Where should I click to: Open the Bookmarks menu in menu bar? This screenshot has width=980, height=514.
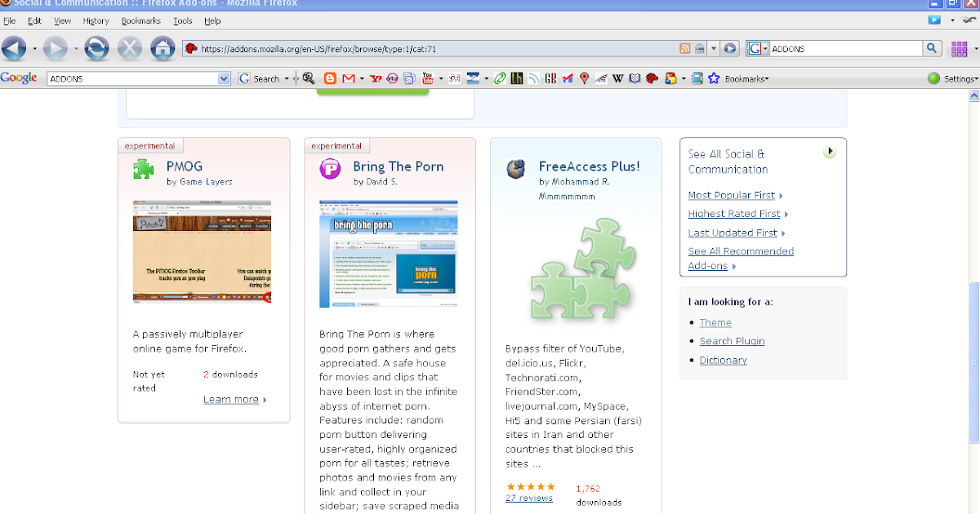pos(141,20)
